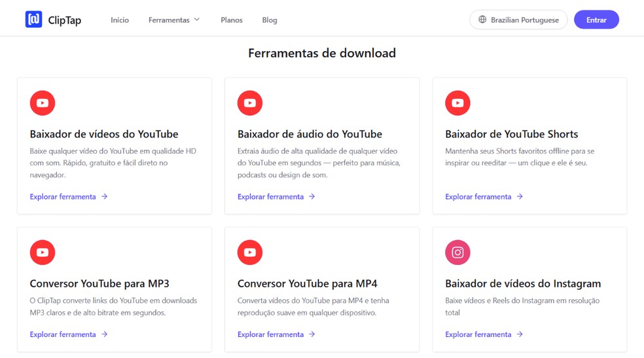Click the ClipTap logo icon
The height and width of the screenshot is (358, 644).
pos(33,19)
